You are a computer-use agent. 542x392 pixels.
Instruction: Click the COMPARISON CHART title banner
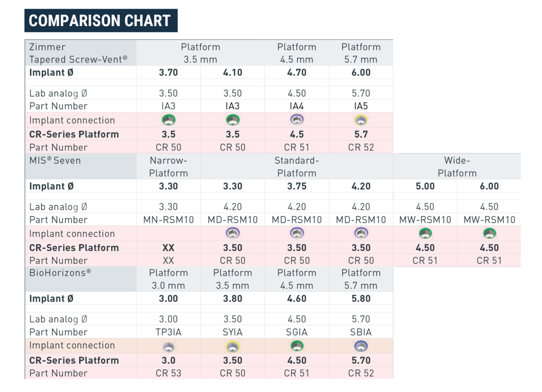point(100,21)
